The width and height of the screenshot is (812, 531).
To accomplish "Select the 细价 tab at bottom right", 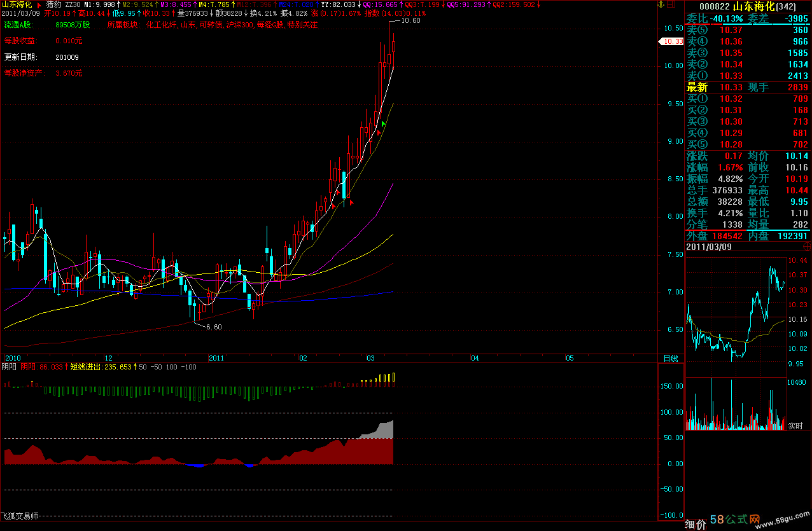I will click(x=696, y=524).
